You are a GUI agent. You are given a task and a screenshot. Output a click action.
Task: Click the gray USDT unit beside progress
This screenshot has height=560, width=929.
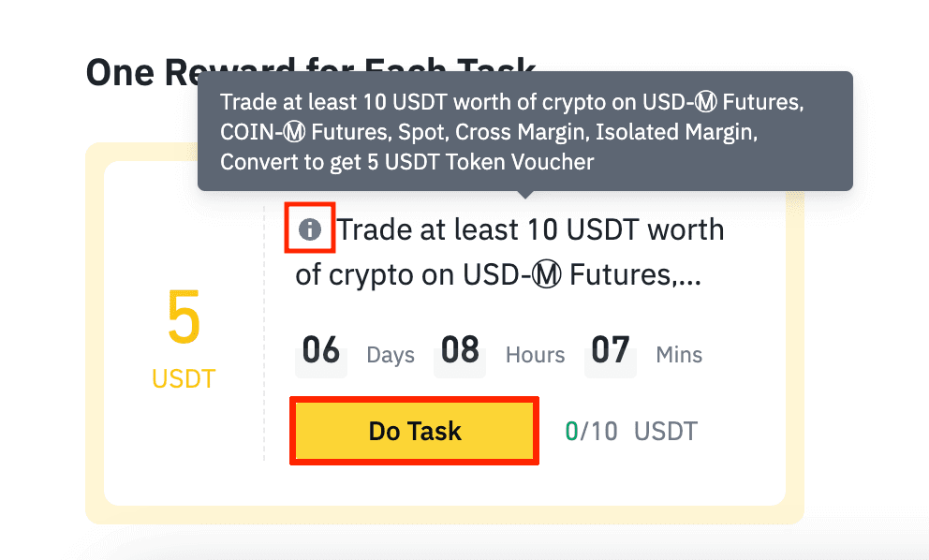pos(666,432)
